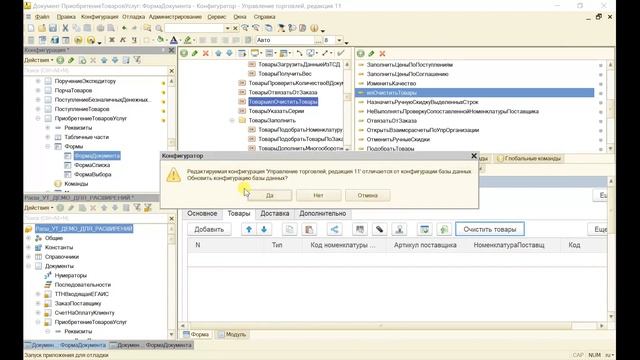Open the Файл menu

(x=42, y=17)
